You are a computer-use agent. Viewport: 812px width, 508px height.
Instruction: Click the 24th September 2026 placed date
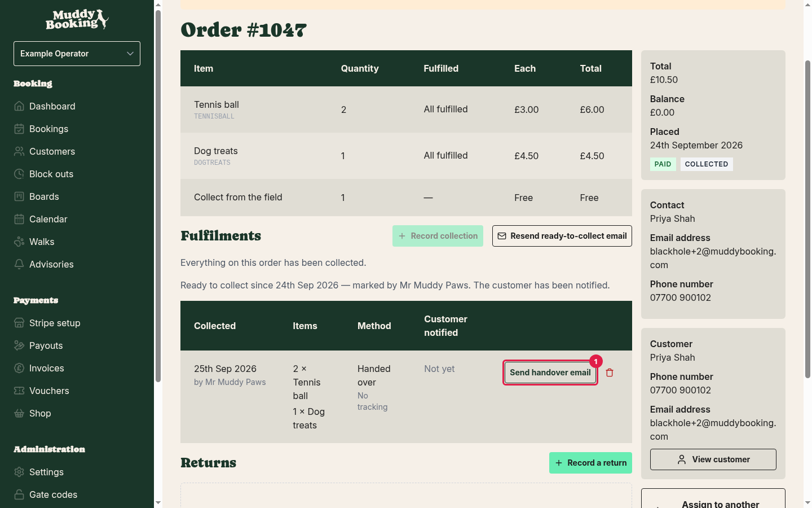coord(696,145)
